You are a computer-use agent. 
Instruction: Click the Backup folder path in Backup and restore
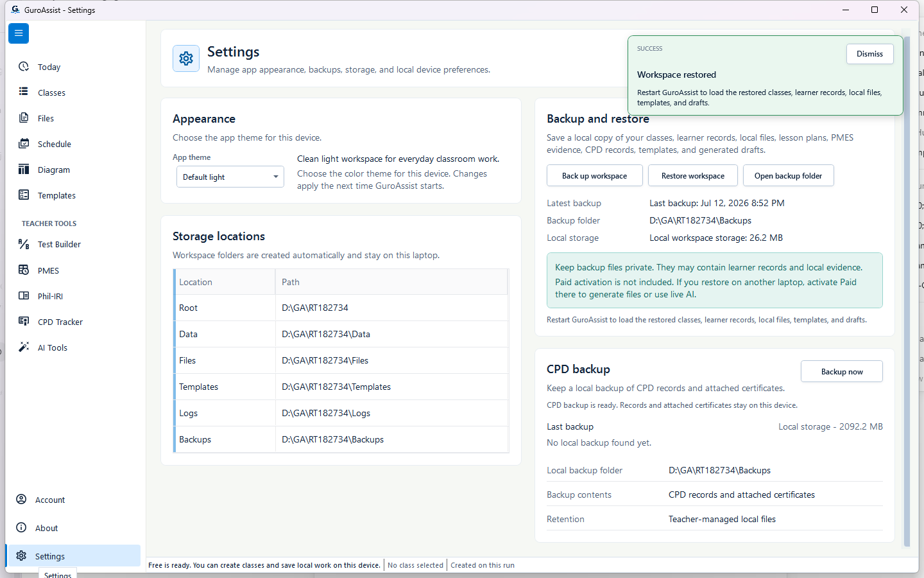click(x=700, y=220)
